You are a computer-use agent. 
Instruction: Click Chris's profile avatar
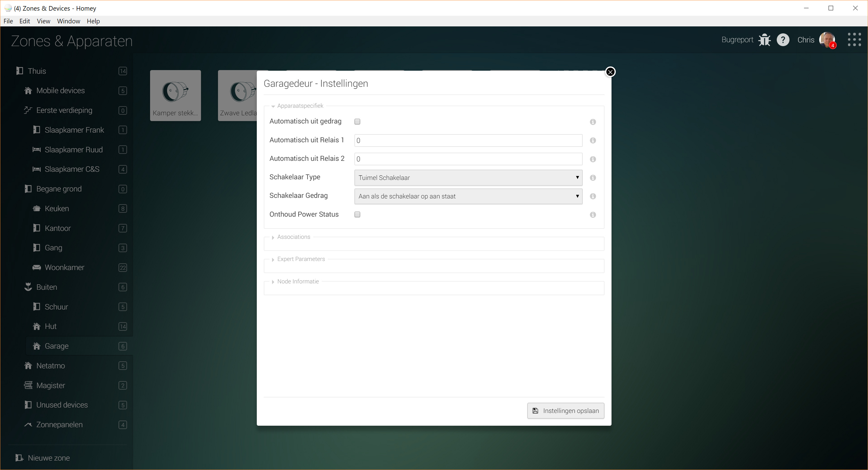(x=827, y=40)
